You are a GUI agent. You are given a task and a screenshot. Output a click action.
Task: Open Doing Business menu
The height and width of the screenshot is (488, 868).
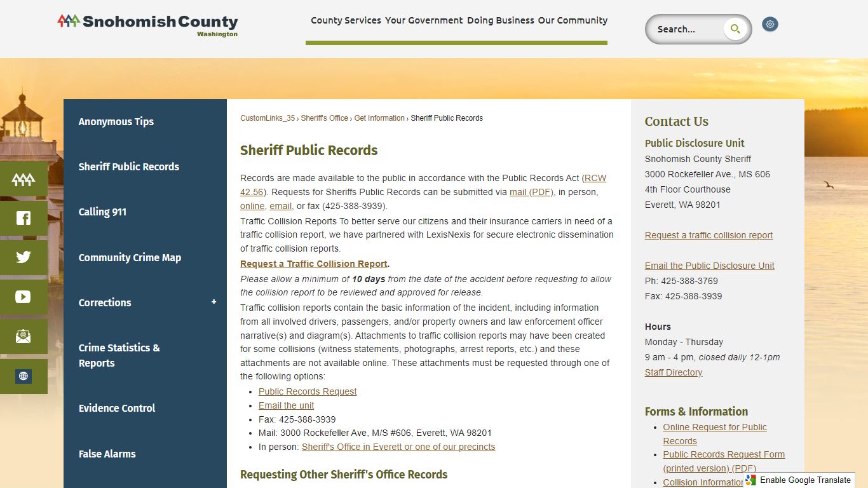(x=501, y=20)
